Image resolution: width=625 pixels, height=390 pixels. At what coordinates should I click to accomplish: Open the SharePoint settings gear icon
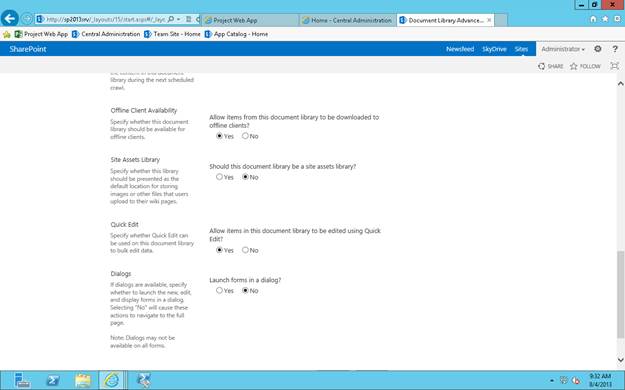[x=597, y=49]
